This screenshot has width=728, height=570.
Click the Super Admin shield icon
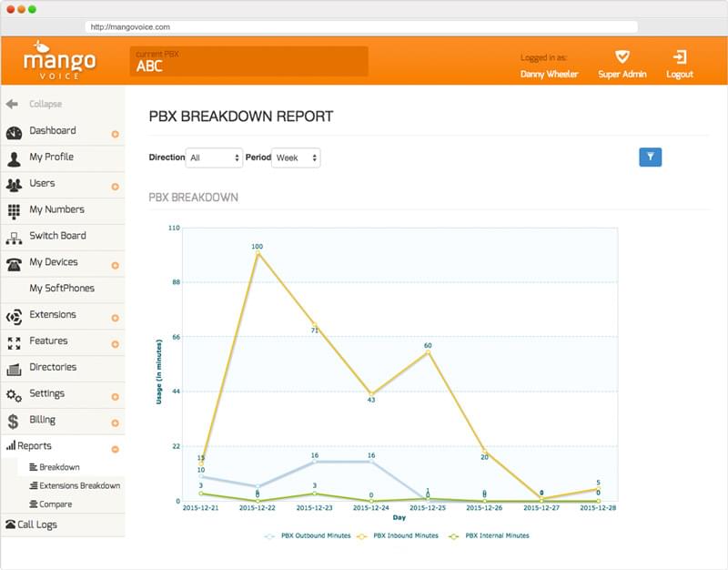pyautogui.click(x=622, y=56)
